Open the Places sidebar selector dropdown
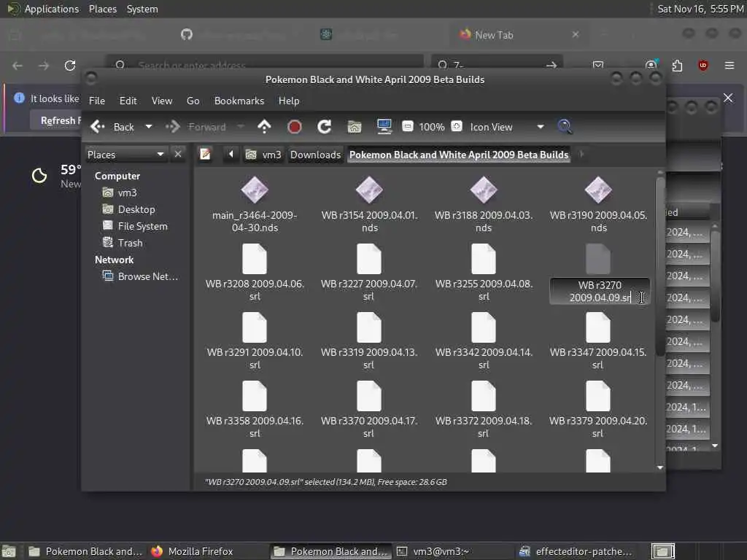Screen dimensions: 747x560 point(125,155)
